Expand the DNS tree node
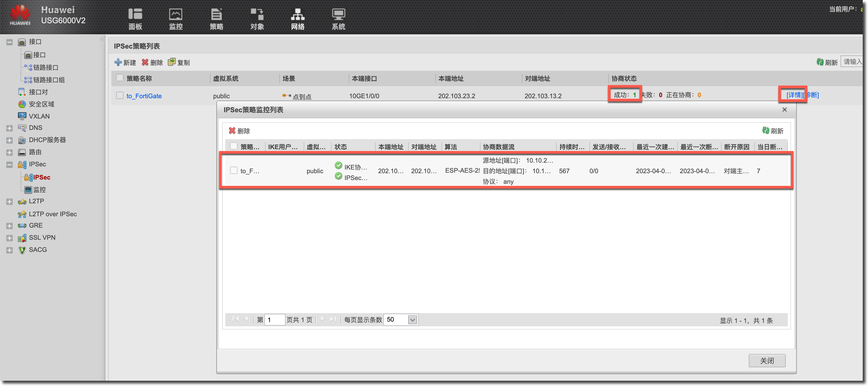 (x=9, y=128)
